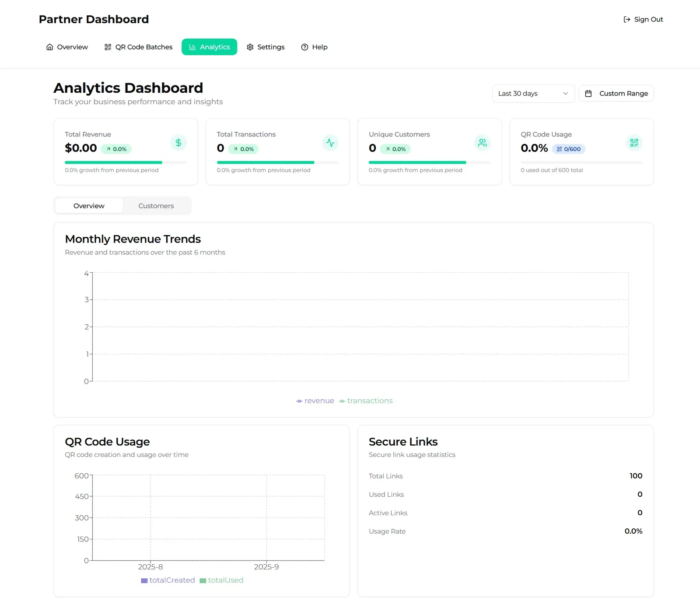
Task: Click the $0.00 revenue value
Action: (81, 148)
